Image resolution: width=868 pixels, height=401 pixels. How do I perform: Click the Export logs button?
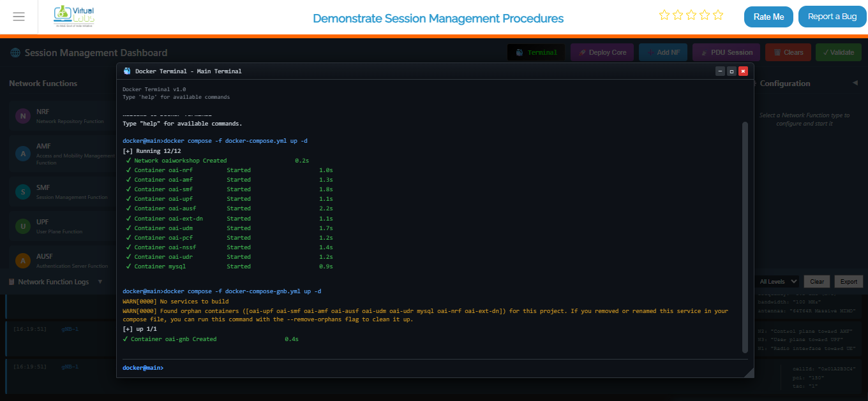(x=848, y=281)
